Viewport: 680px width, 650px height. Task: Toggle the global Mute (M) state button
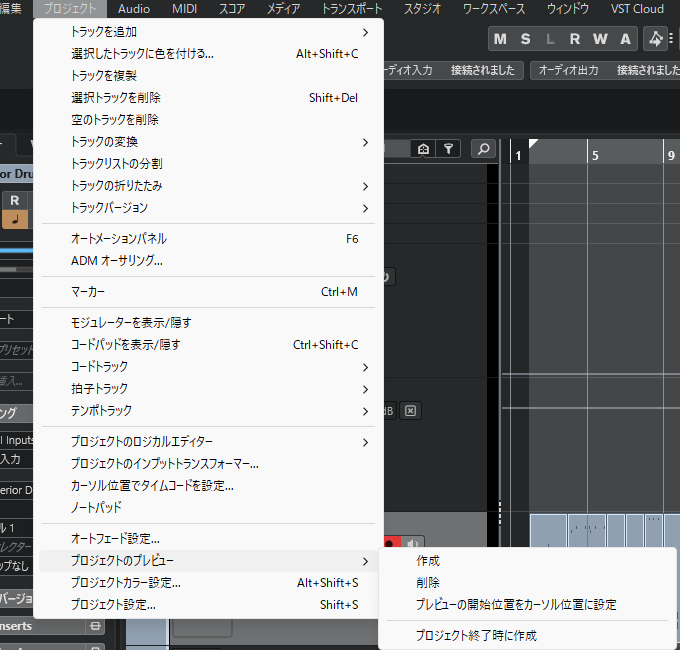point(500,39)
